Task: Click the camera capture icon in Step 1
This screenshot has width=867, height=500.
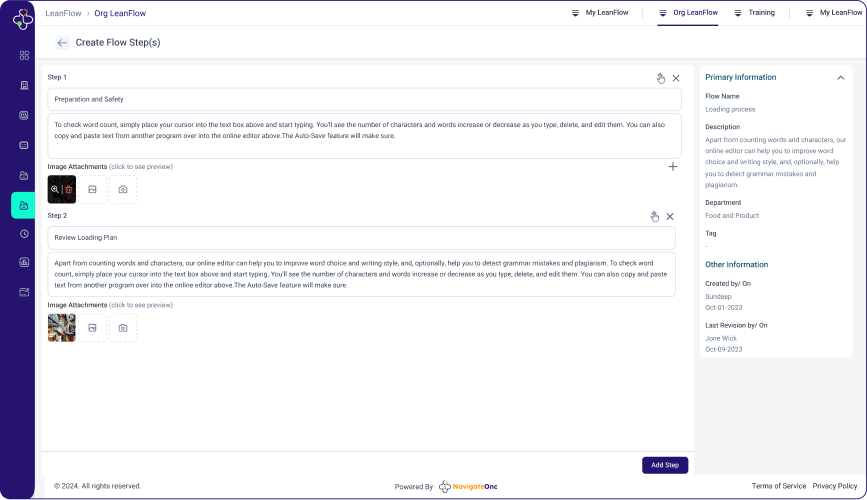Action: (x=123, y=189)
